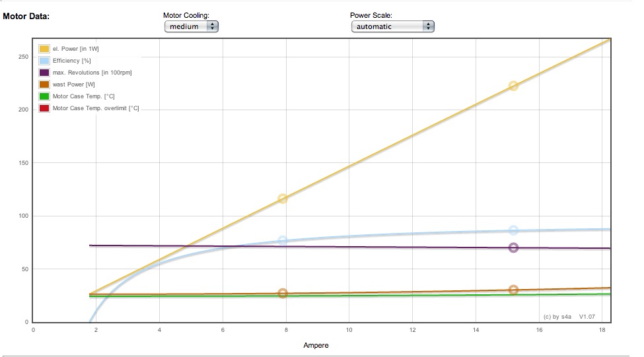Click the '(c) by s4a' credit text
Image resolution: width=644 pixels, height=357 pixels.
(558, 317)
